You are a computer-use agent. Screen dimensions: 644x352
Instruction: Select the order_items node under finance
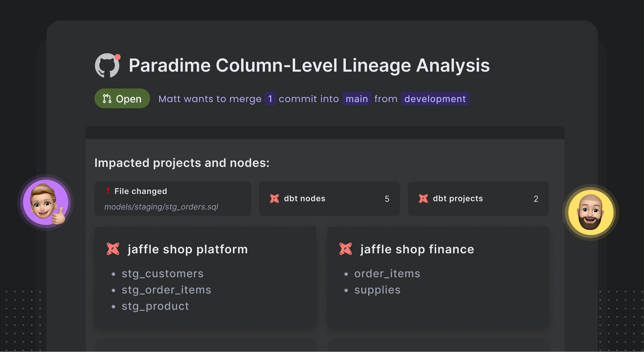point(387,274)
